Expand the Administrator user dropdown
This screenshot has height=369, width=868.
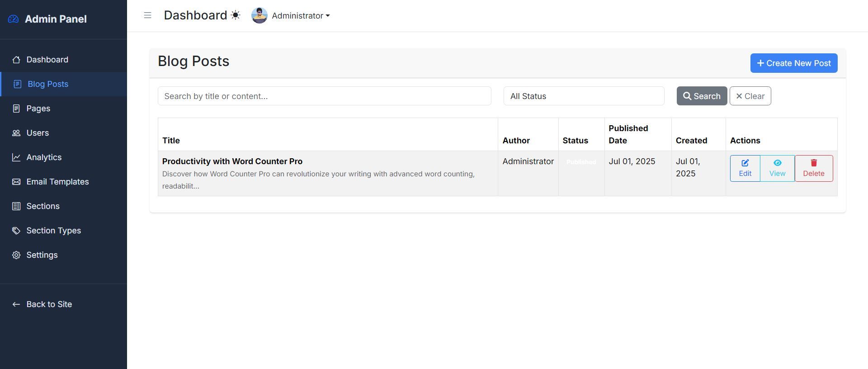tap(301, 16)
